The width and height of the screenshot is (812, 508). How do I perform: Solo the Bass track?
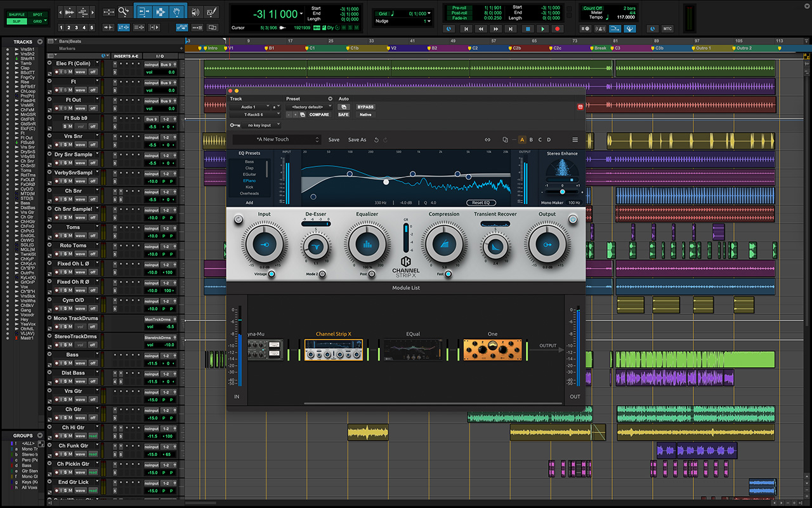tap(65, 363)
